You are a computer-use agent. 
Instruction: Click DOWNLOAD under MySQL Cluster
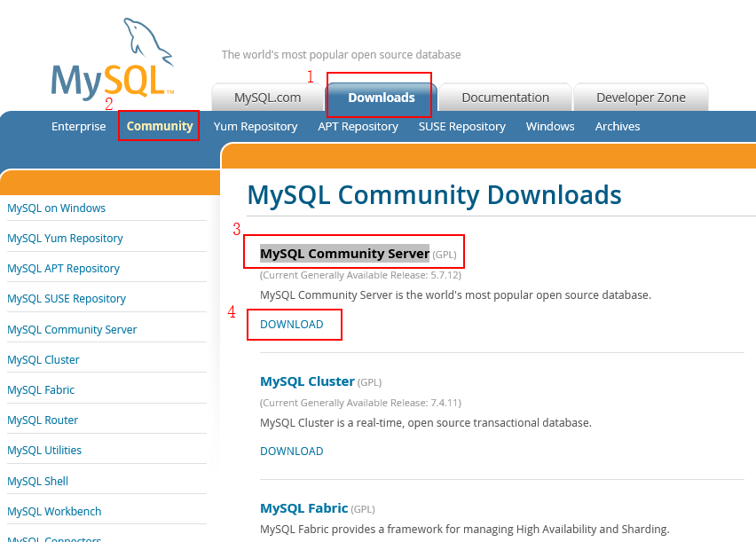click(x=292, y=452)
